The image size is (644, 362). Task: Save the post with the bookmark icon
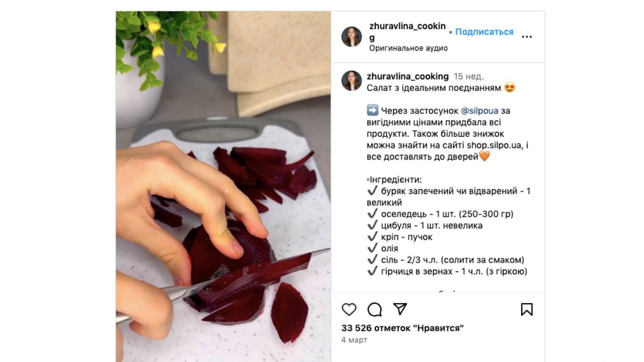coord(527,310)
